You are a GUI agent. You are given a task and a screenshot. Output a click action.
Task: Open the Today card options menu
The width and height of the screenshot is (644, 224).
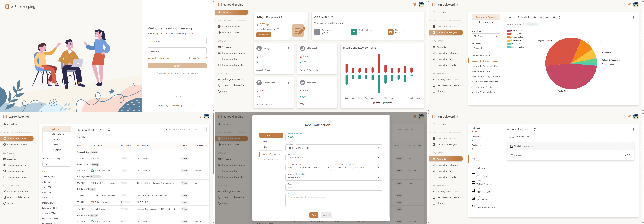click(288, 48)
